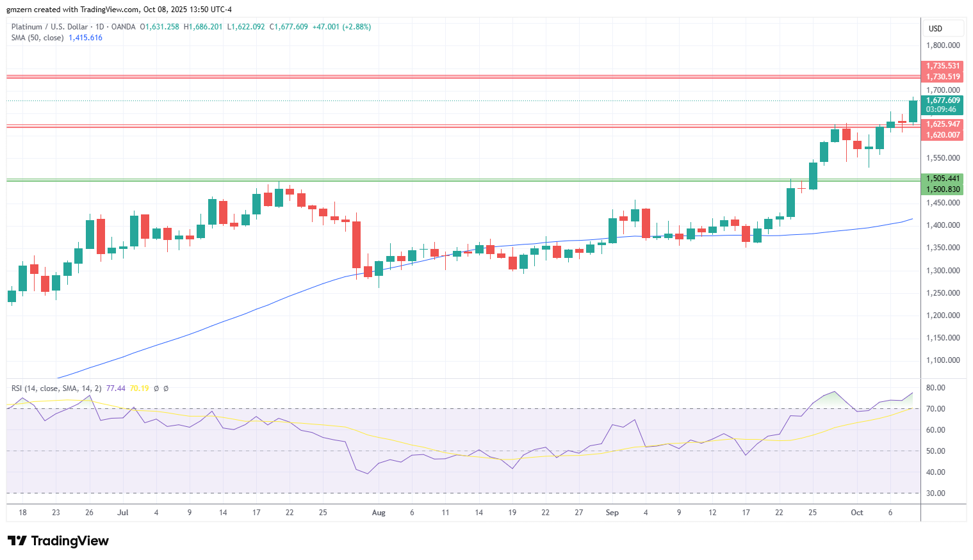Screen dimensions: 973x560
Task: Click the 18 date label on the time axis
Action: [22, 513]
